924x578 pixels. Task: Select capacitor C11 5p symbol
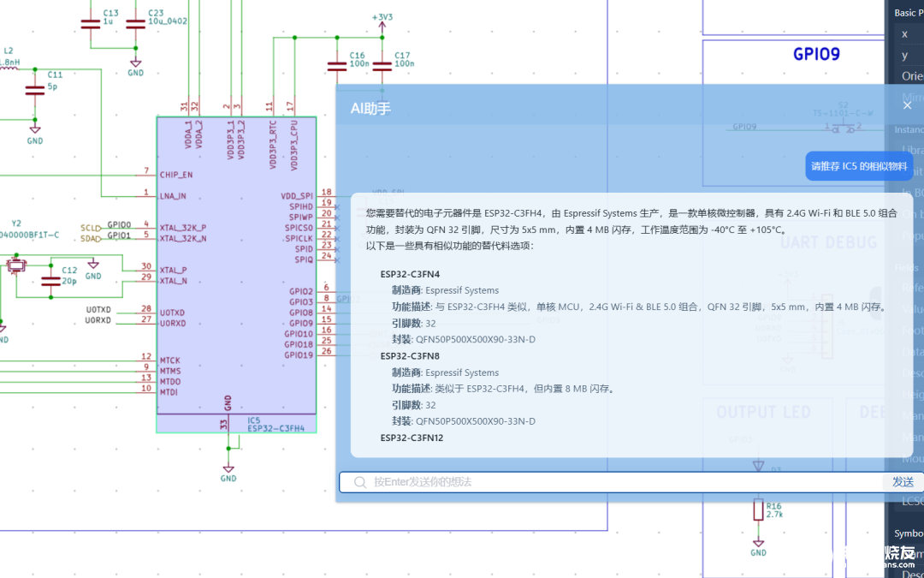pos(35,90)
